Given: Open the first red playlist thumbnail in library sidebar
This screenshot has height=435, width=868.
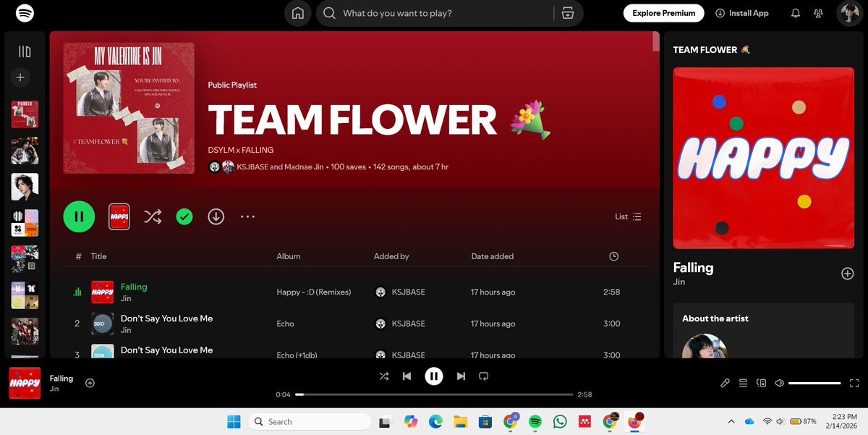Looking at the screenshot, I should tap(25, 114).
